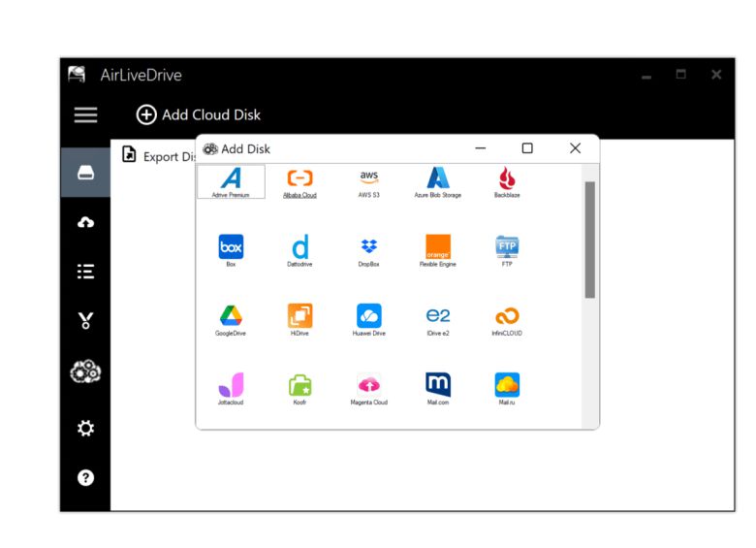The image size is (756, 548).
Task: Click the Add Disk dialog scrollbar
Action: 589,240
